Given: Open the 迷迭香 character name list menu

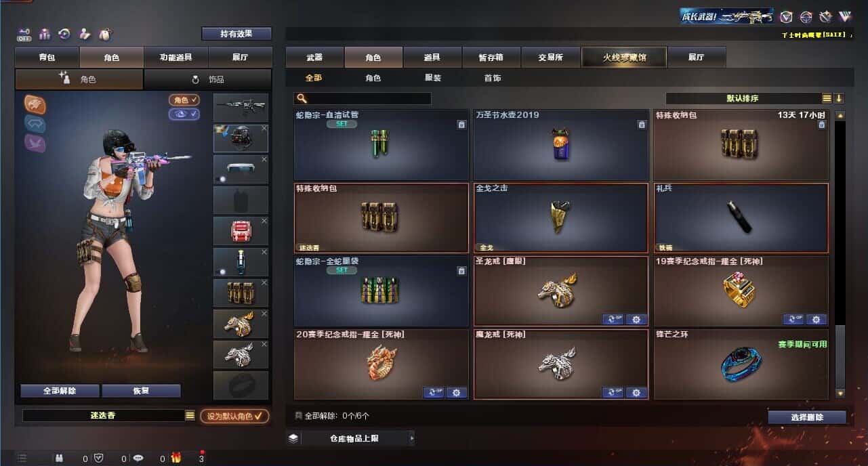Looking at the screenshot, I should 190,416.
